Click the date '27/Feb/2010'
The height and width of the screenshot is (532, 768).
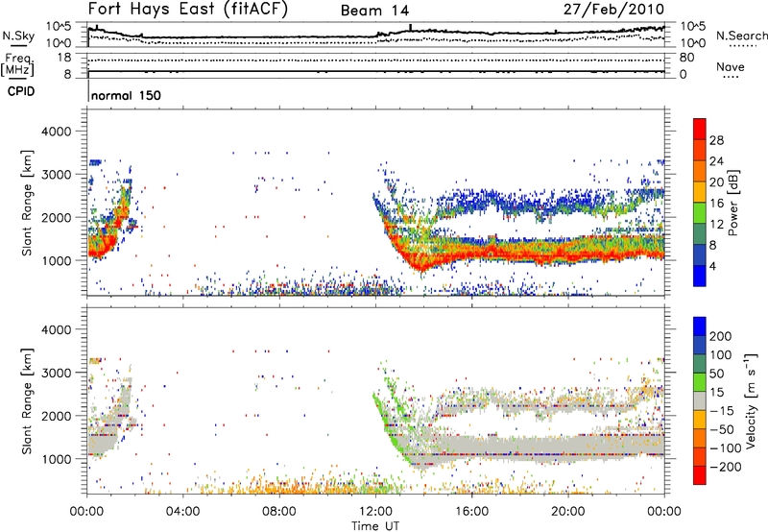point(613,9)
